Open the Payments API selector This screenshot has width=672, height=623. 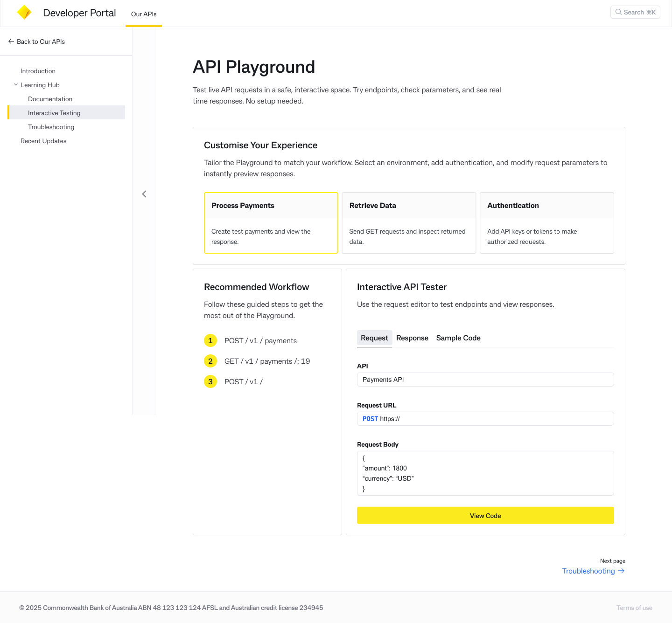(485, 380)
